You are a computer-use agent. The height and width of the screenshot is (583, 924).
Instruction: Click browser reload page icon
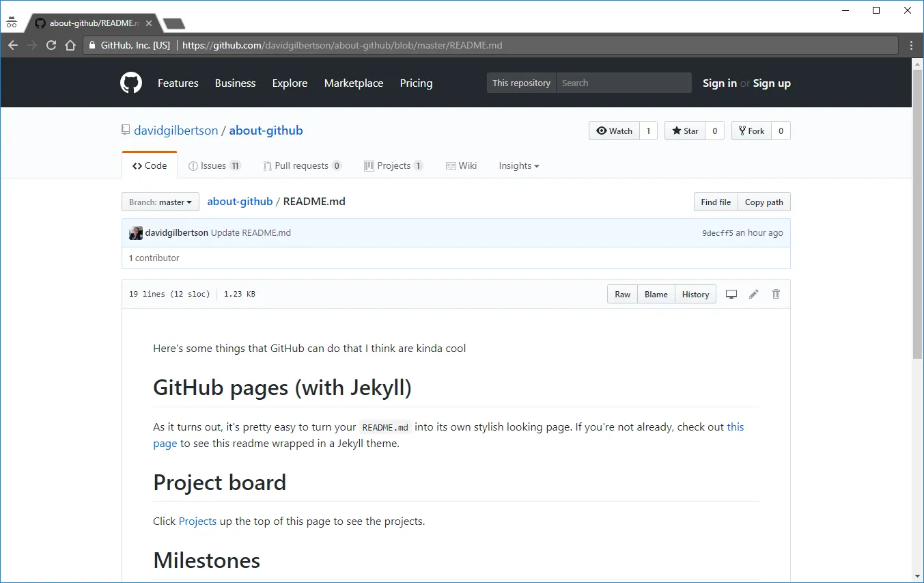(x=51, y=46)
